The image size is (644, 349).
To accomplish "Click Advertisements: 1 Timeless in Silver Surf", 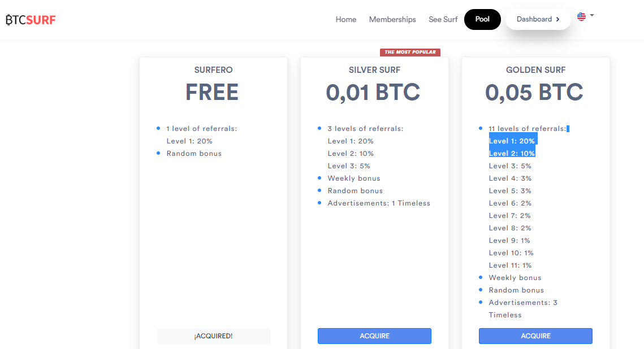I will [x=379, y=203].
